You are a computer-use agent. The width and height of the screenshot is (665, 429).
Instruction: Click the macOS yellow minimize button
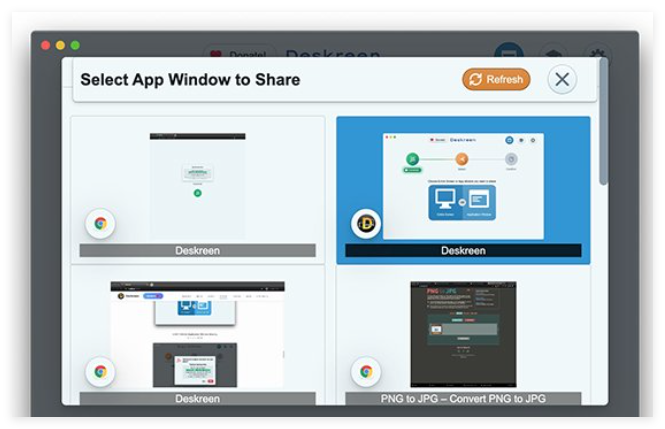click(60, 45)
